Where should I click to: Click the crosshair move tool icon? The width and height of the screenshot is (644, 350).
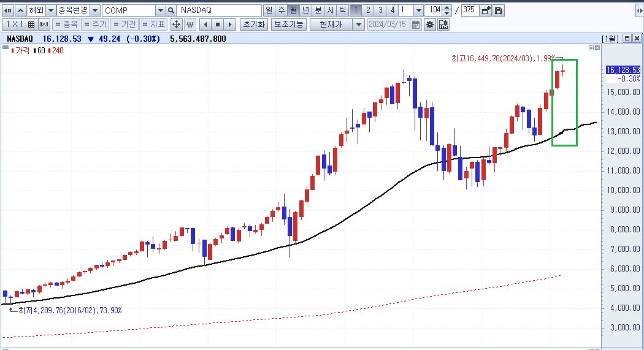pos(176,25)
